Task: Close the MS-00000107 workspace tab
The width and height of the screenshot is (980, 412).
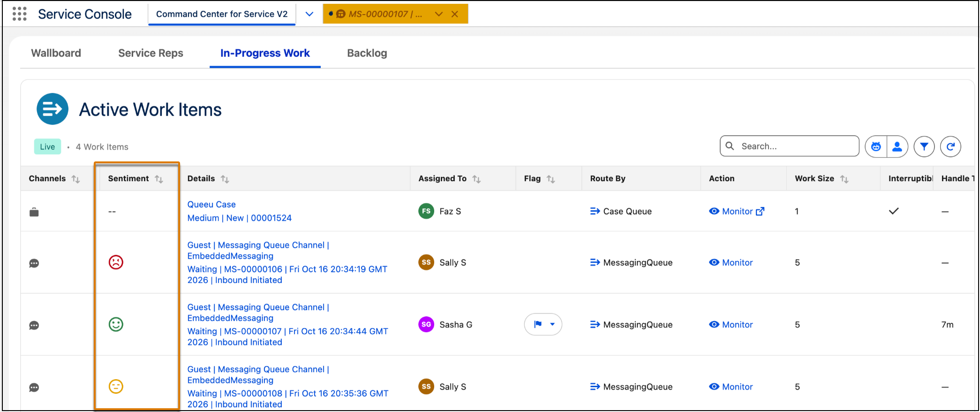Action: 454,14
